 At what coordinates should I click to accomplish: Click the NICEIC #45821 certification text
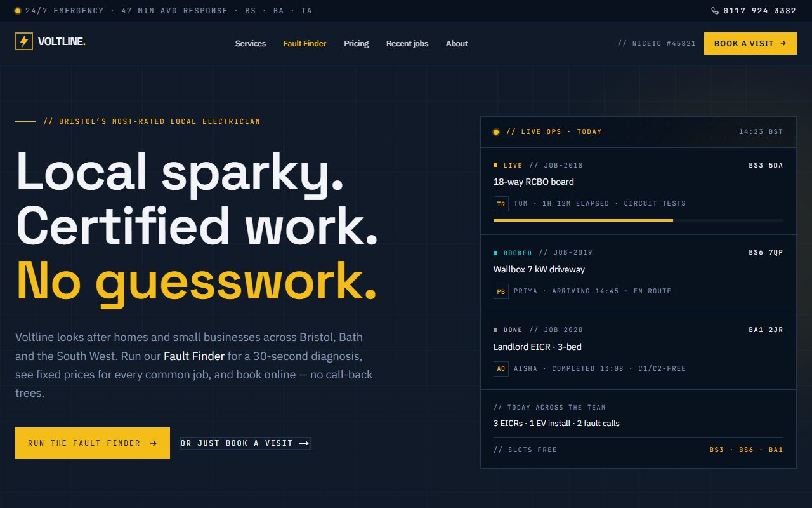(657, 44)
